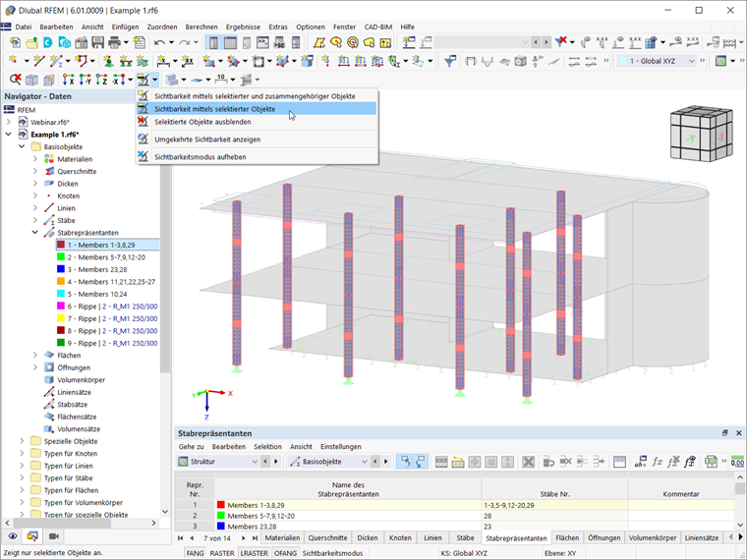Open the Ergebnisse menu
The height and width of the screenshot is (560, 747).
coord(243,27)
